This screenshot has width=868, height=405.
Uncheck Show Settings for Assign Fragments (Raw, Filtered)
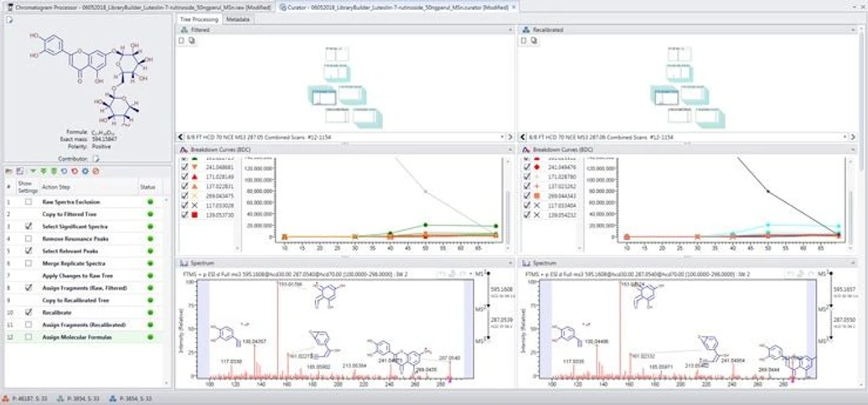click(28, 288)
